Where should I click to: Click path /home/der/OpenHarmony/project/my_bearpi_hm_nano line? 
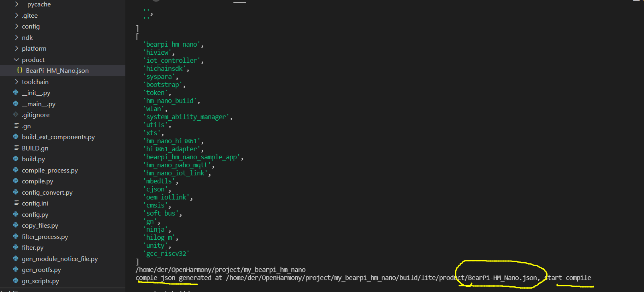tap(221, 269)
